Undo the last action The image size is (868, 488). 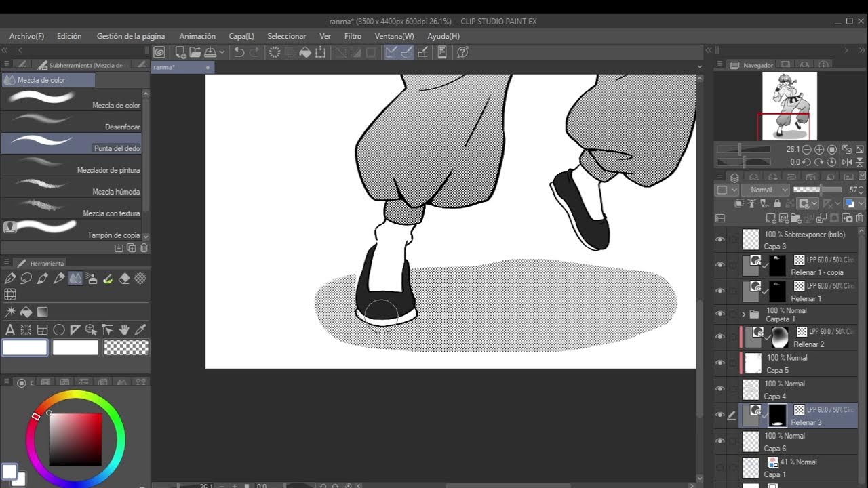tap(239, 52)
